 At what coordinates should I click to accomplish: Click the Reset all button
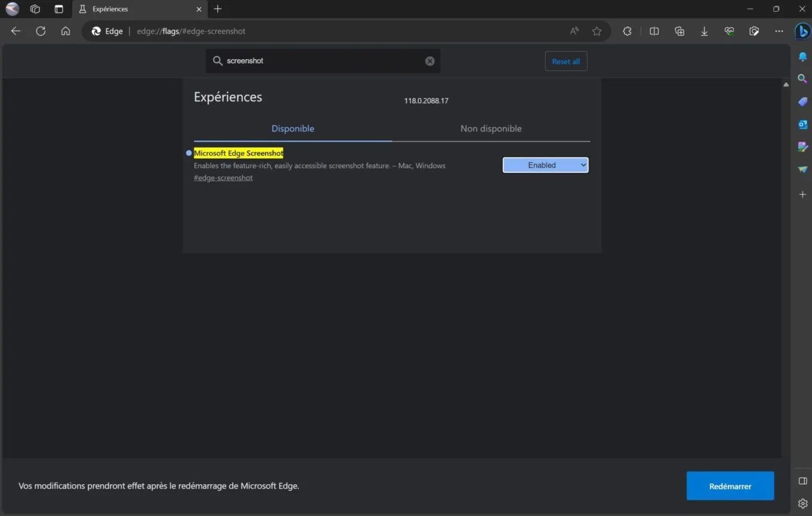click(x=566, y=61)
